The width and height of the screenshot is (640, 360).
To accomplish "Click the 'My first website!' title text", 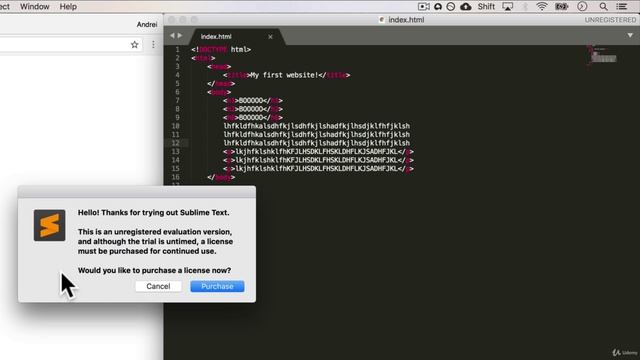I will [x=284, y=75].
